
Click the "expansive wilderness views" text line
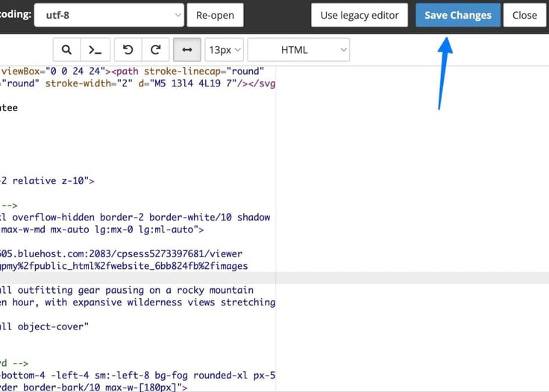pos(137,302)
